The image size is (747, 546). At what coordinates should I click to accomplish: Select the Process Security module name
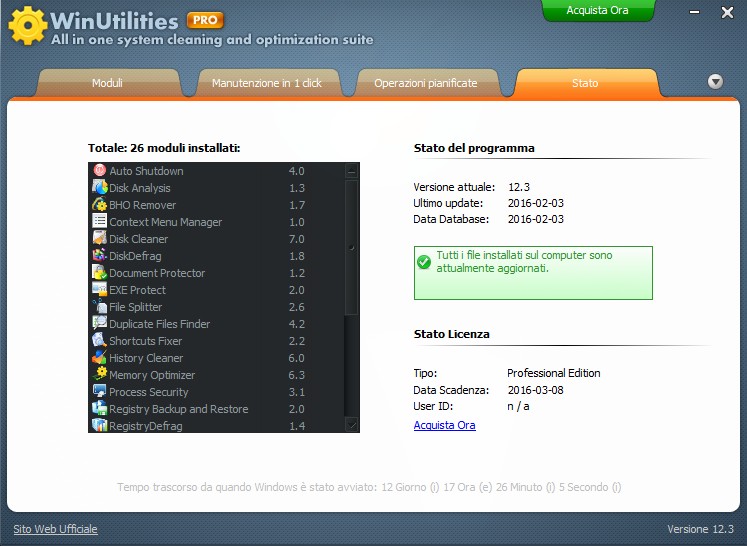149,392
